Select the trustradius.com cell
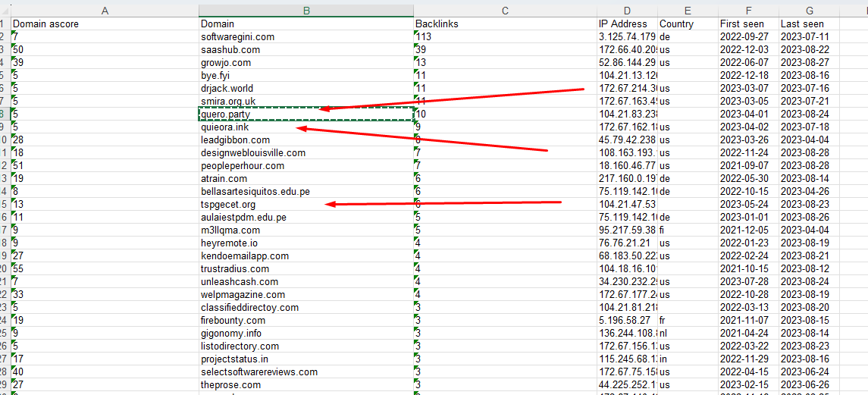Image resolution: width=868 pixels, height=395 pixels. (x=306, y=268)
